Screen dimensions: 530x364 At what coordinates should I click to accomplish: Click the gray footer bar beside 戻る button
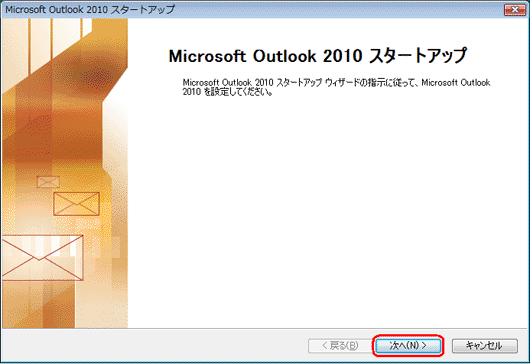(x=152, y=345)
